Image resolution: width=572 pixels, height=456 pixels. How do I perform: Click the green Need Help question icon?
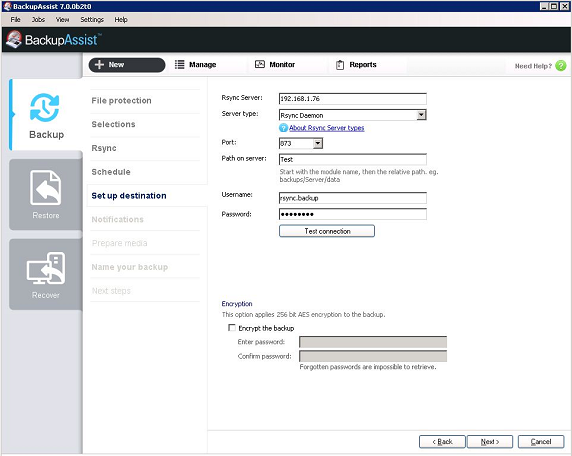click(x=561, y=66)
